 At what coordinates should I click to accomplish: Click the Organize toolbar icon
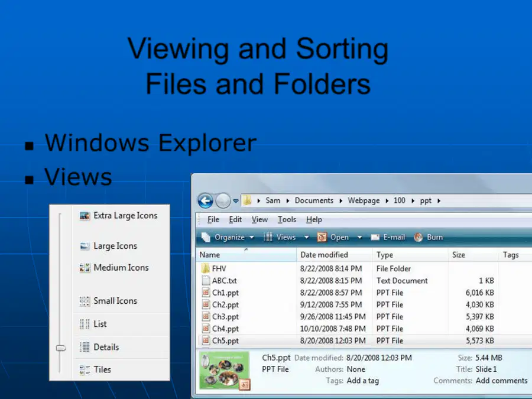pyautogui.click(x=206, y=237)
